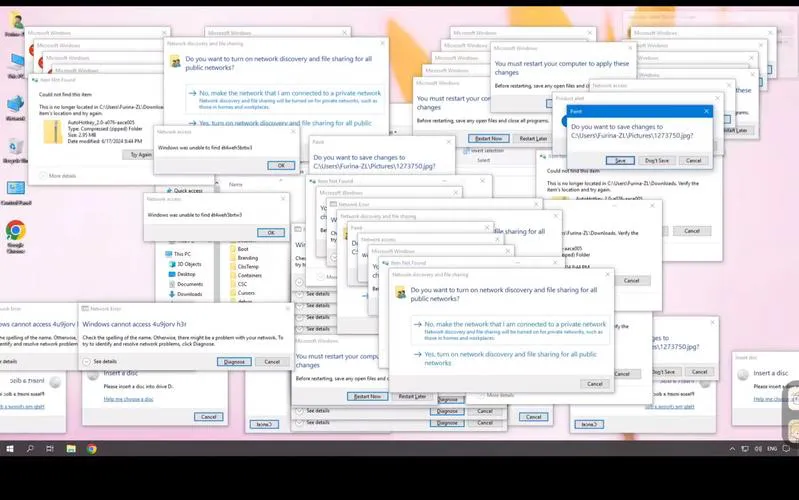Open the ENG language indicator
Viewport: 799px width, 500px height.
click(x=772, y=449)
